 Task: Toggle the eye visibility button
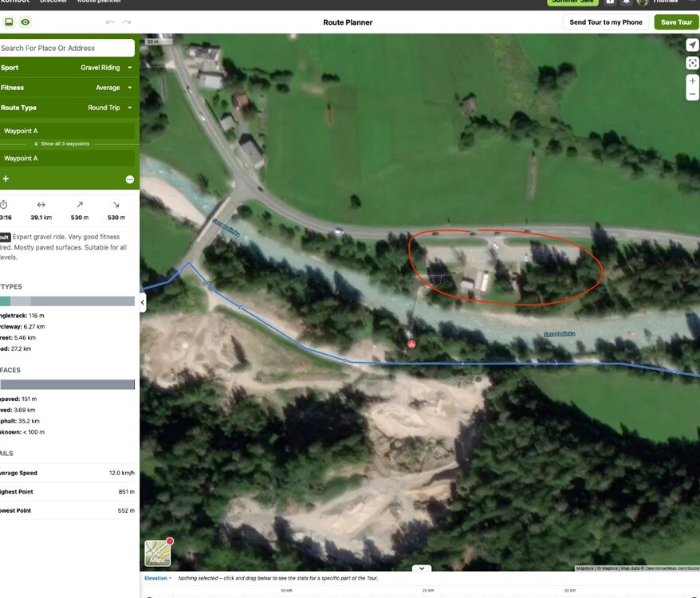click(26, 22)
